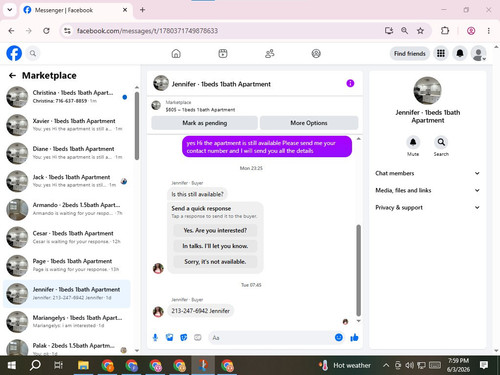Go back with the browser back arrow
The image size is (500, 375).
coord(11,31)
